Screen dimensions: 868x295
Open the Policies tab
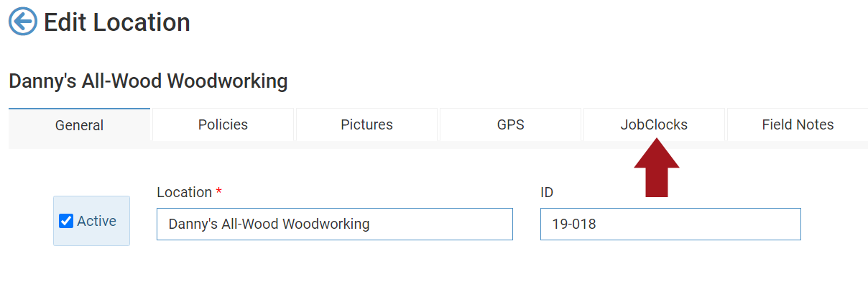[223, 124]
